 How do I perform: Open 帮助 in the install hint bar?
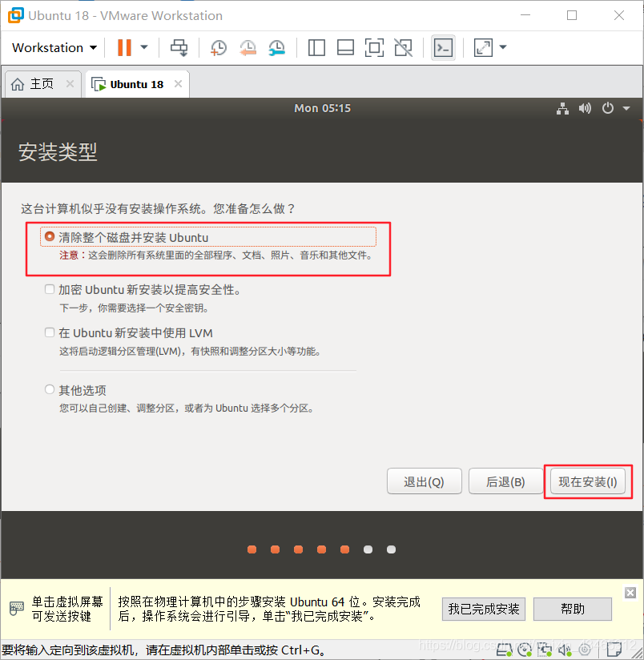pyautogui.click(x=573, y=609)
